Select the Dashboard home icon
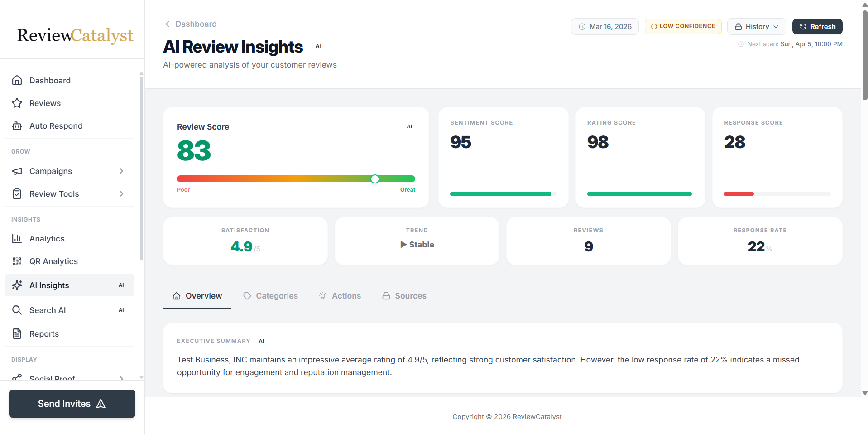This screenshot has width=868, height=434. pyautogui.click(x=17, y=80)
